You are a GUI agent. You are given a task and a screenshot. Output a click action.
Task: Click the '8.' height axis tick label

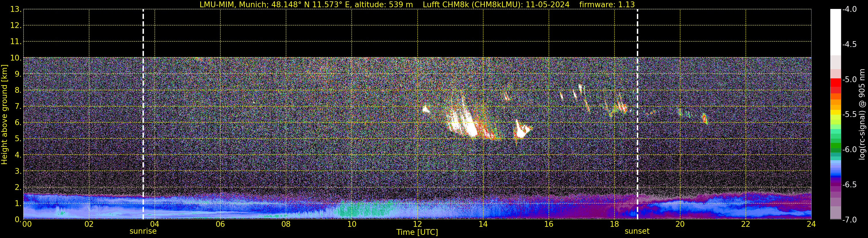coord(18,90)
